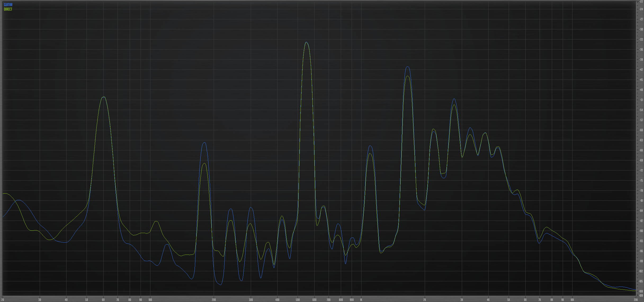The width and height of the screenshot is (644, 302).
Task: Click the green bump near 100 Hz
Action: (x=156, y=221)
